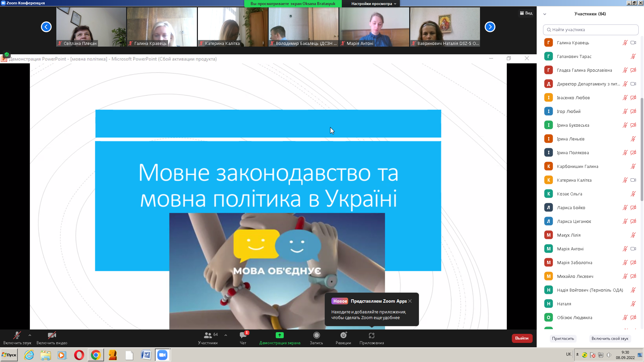Click Ірина Буковська muted mic icon

point(625,125)
